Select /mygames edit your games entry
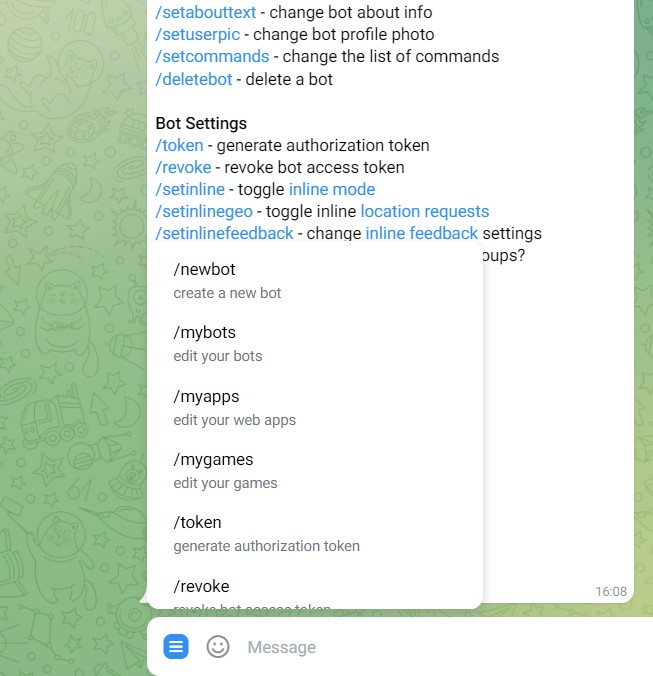Viewport: 653px width, 676px height. (315, 471)
